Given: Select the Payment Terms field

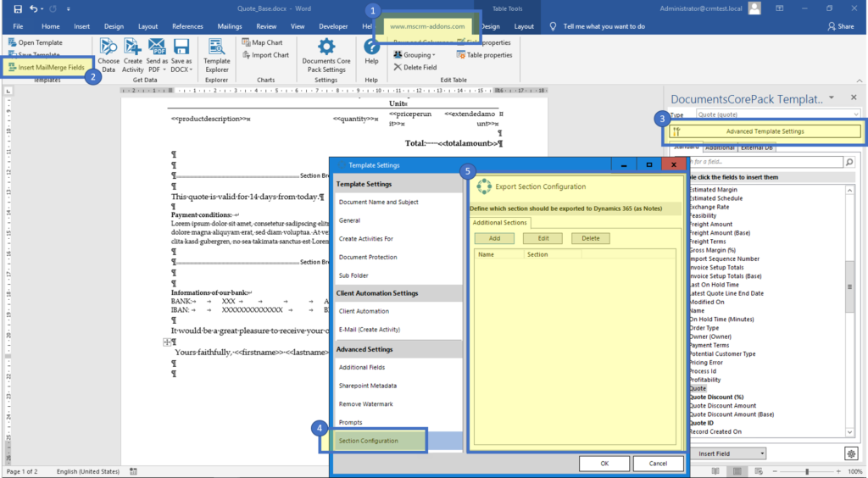Looking at the screenshot, I should pyautogui.click(x=709, y=345).
